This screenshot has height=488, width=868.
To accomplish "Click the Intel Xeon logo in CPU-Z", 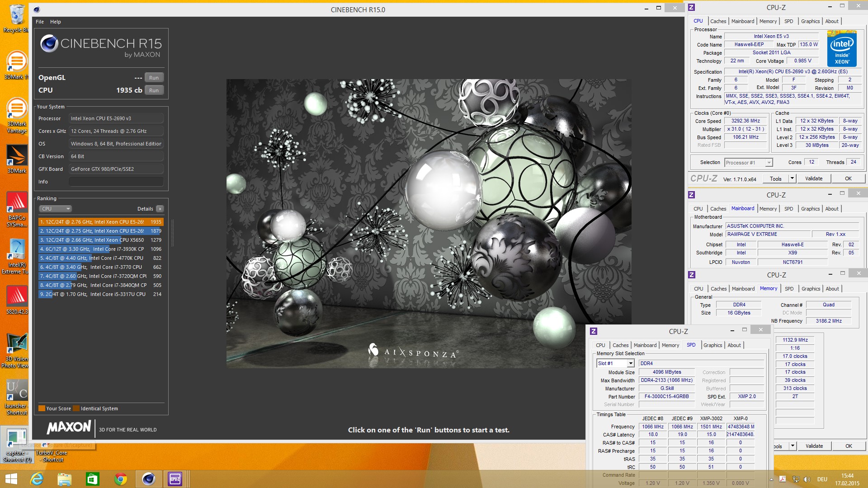I will coord(842,49).
